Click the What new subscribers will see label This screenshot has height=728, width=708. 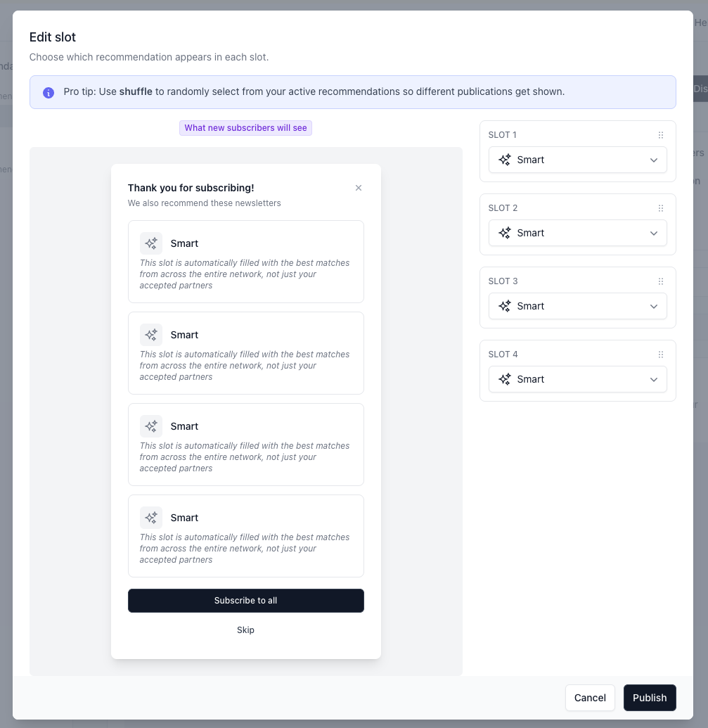point(245,128)
